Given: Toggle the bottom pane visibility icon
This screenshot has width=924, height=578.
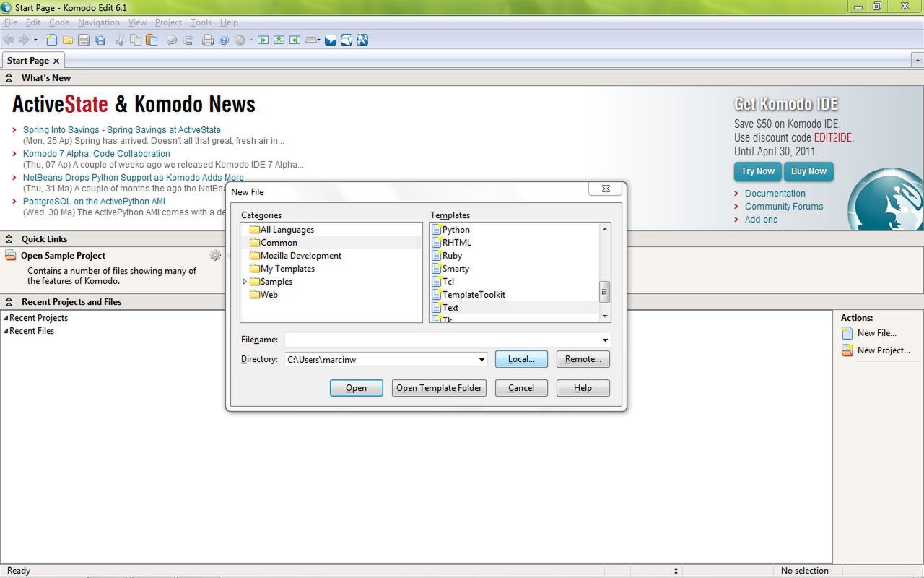Looking at the screenshot, I should coord(279,40).
